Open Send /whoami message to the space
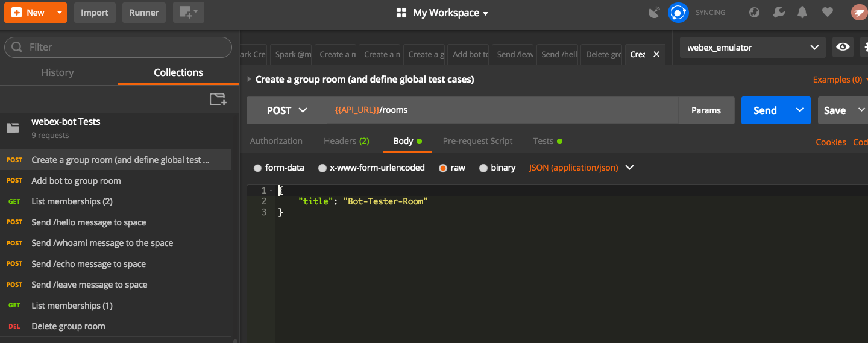868x343 pixels. pyautogui.click(x=116, y=243)
